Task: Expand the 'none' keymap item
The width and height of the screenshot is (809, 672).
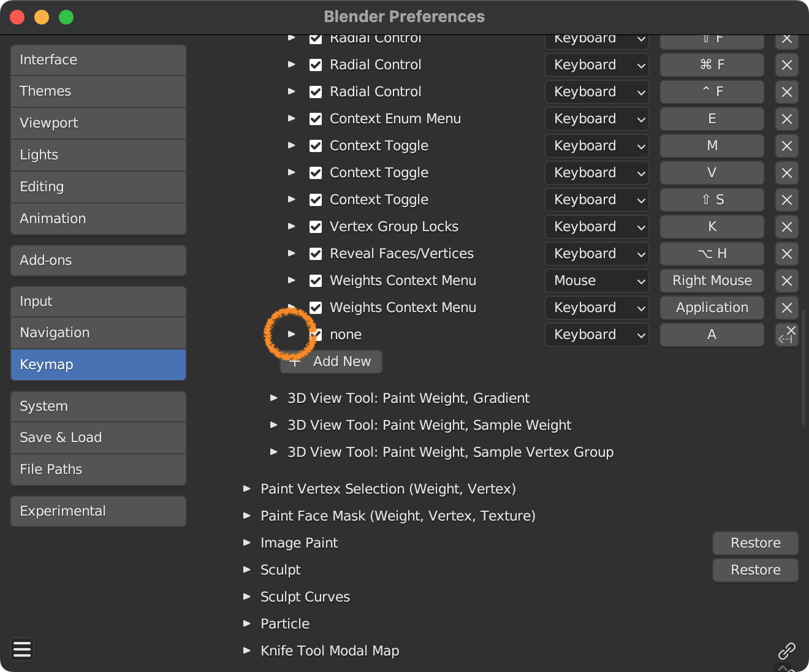Action: point(292,335)
